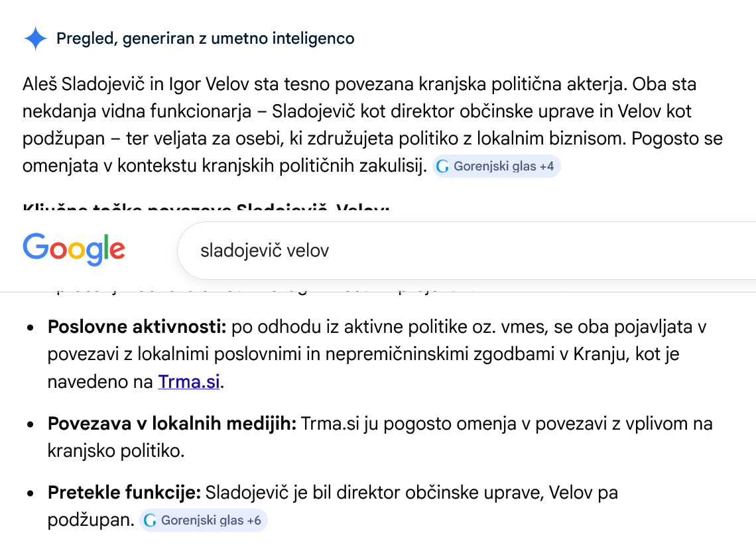This screenshot has height=557, width=756.
Task: Click the Google logo
Action: 74,249
